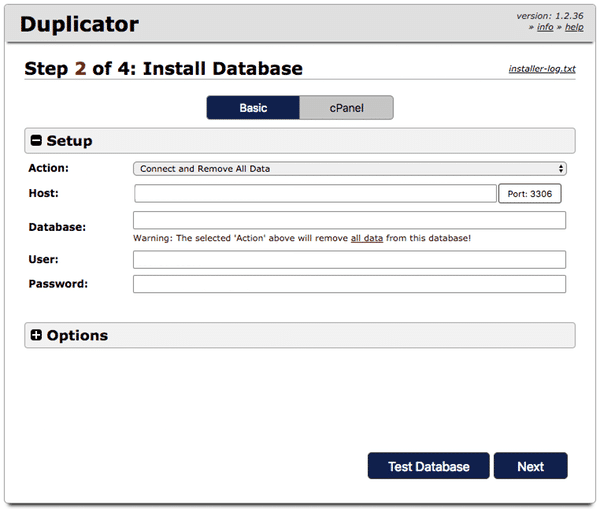The height and width of the screenshot is (509, 600).
Task: Open the Action dropdown menu
Action: [x=350, y=169]
